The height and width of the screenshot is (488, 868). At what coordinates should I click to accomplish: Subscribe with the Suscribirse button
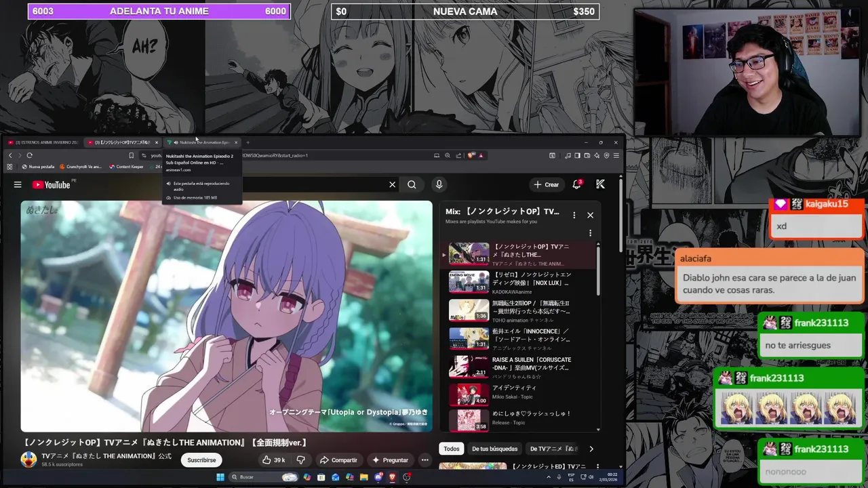[x=201, y=460]
